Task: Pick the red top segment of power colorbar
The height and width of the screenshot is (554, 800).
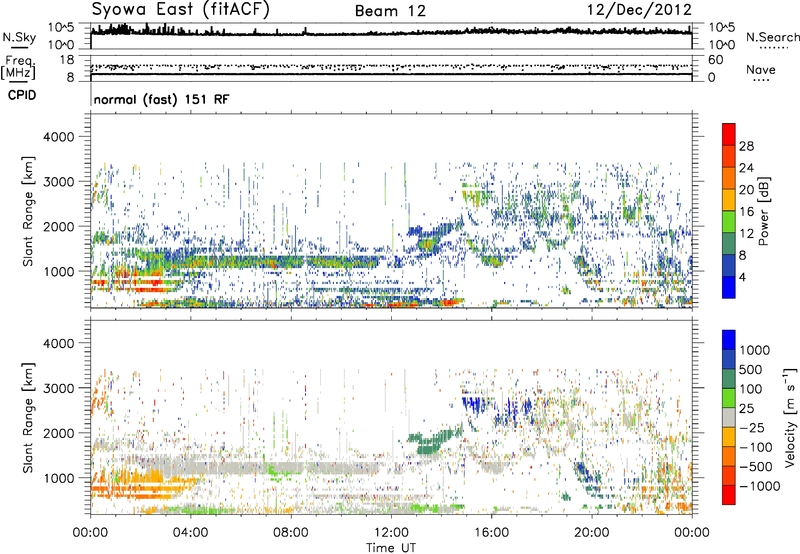Action: click(x=729, y=134)
